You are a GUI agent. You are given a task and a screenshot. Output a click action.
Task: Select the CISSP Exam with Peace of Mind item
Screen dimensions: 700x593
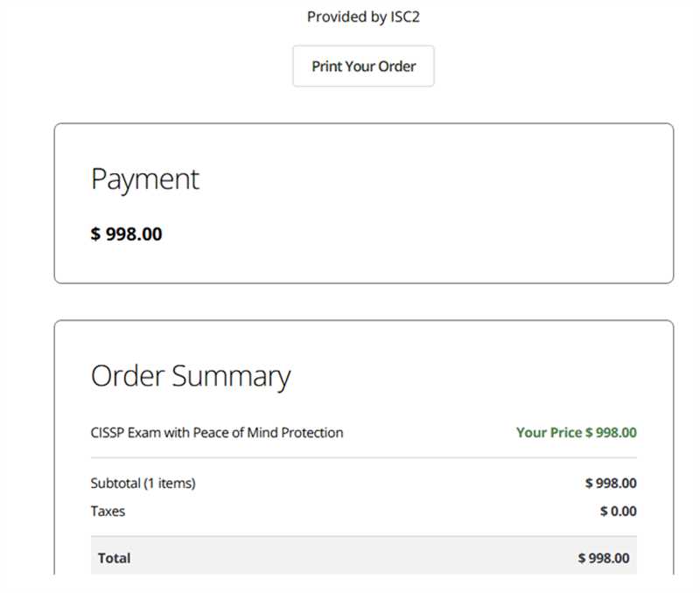217,432
